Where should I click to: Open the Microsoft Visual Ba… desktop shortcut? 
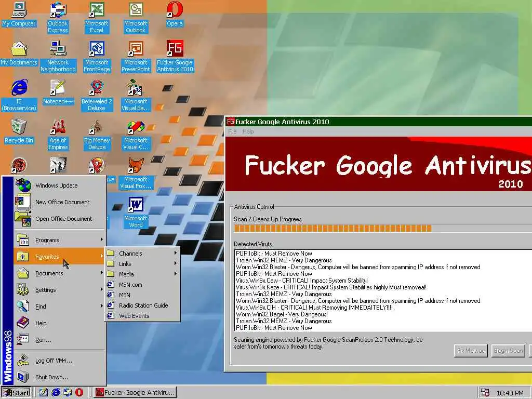pyautogui.click(x=136, y=96)
